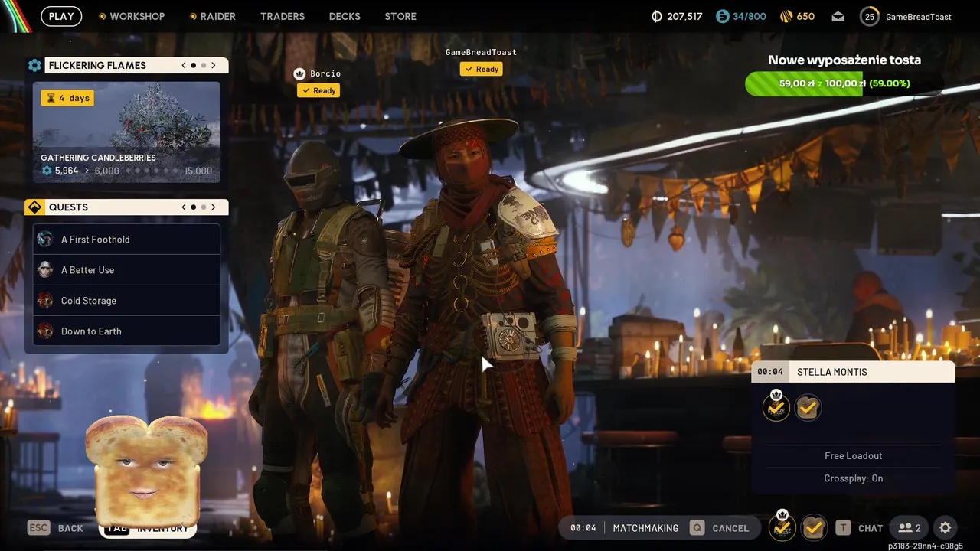Open settings gear in bottom bar
The height and width of the screenshot is (551, 980).
coord(946,528)
